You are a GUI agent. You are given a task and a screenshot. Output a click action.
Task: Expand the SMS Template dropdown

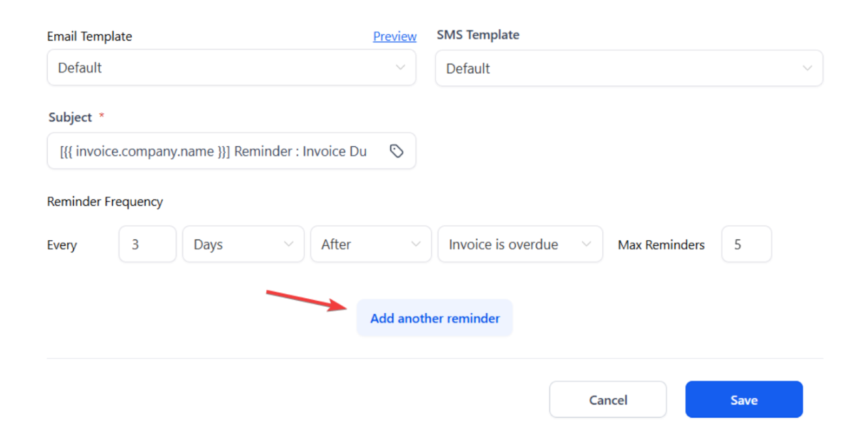[628, 69]
